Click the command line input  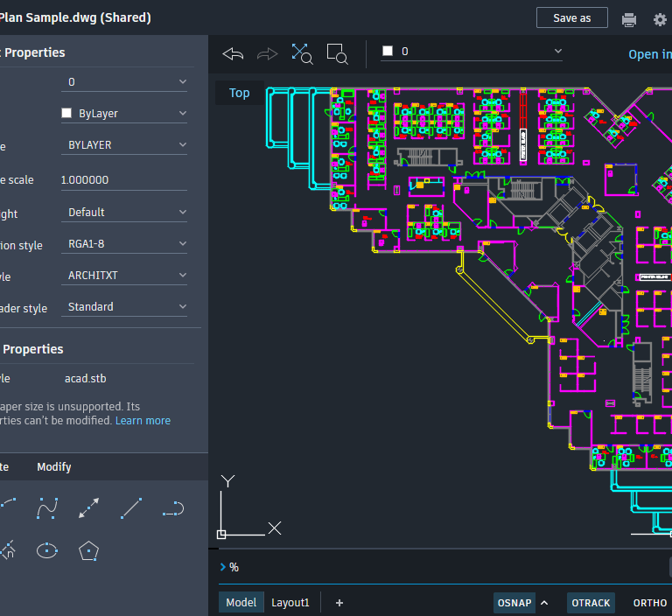click(445, 568)
